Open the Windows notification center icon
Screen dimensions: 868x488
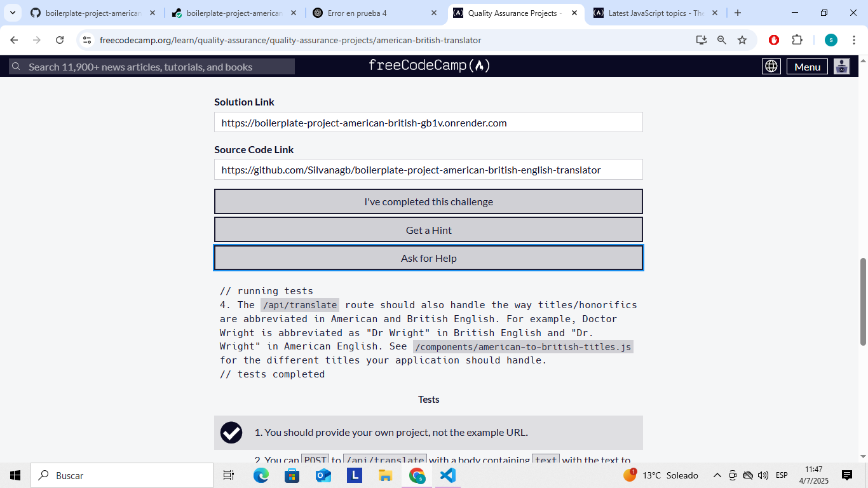847,475
